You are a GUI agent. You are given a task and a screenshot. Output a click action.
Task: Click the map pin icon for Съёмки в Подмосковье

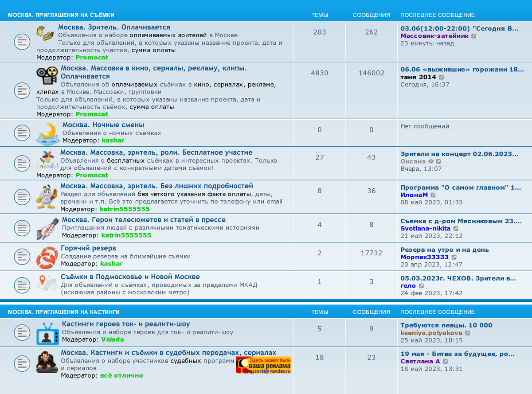[47, 284]
